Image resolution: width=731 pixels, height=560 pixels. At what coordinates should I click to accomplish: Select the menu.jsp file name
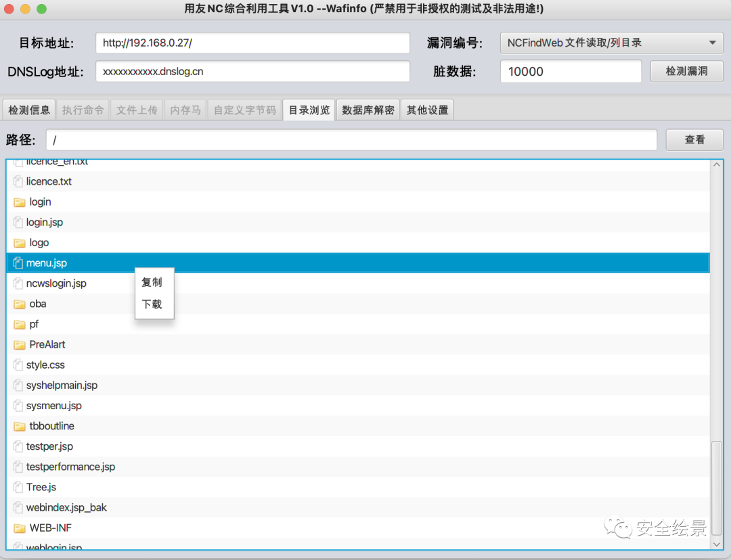coord(47,263)
